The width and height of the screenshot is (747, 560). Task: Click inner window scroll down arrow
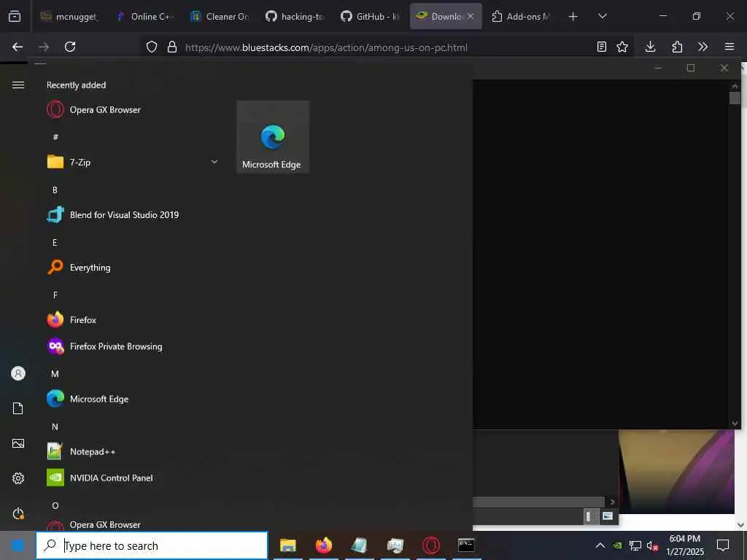(x=735, y=424)
